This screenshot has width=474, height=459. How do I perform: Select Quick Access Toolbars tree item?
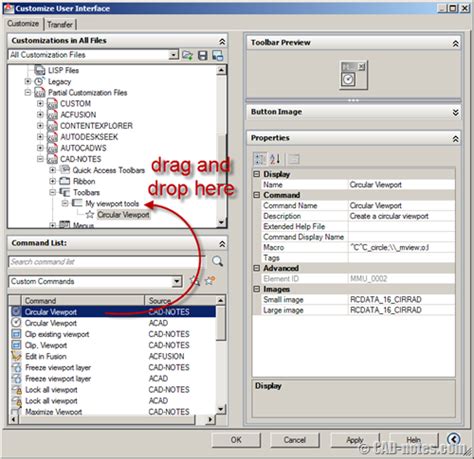109,170
